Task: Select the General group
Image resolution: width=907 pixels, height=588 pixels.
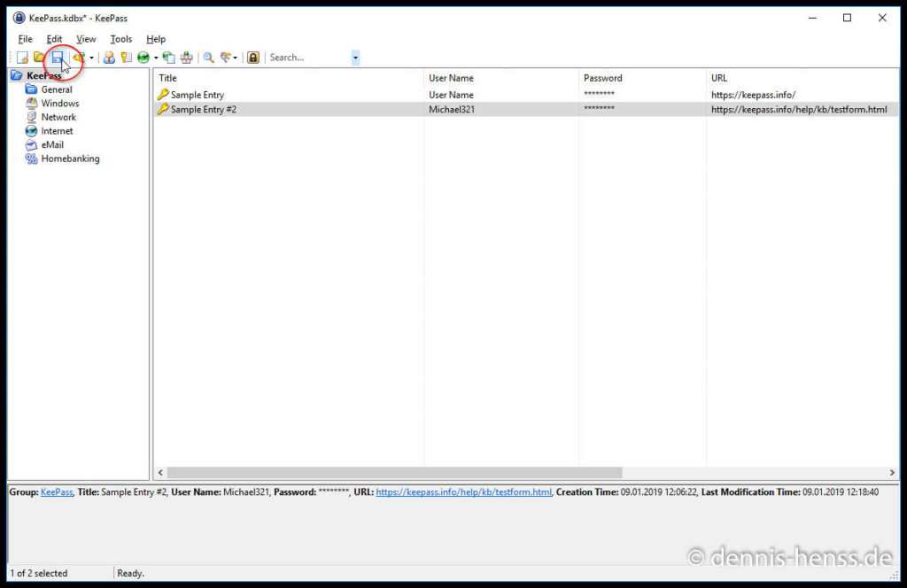Action: (57, 89)
